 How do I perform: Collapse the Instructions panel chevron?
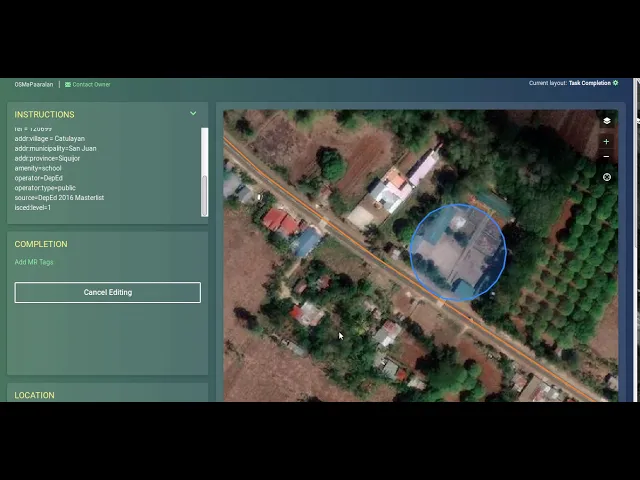pyautogui.click(x=193, y=113)
